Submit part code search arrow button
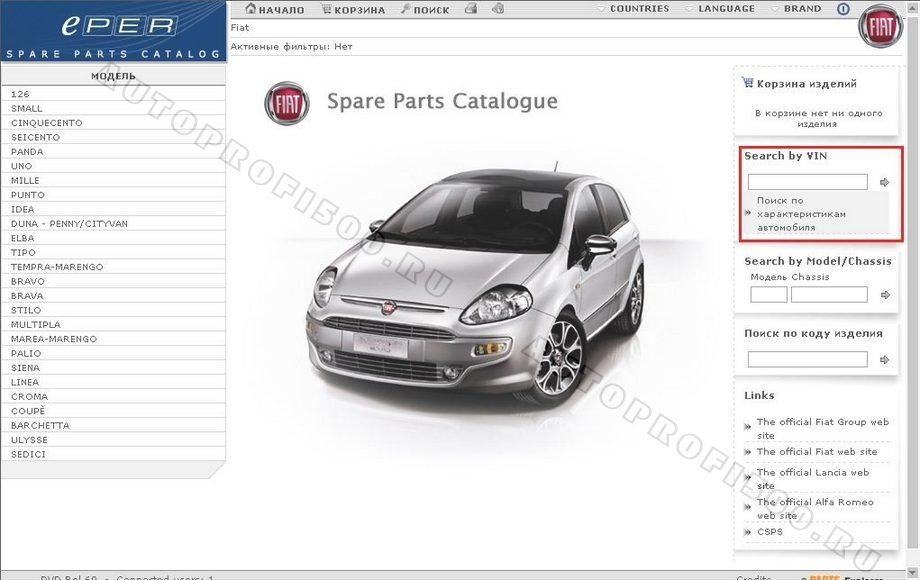 [885, 359]
